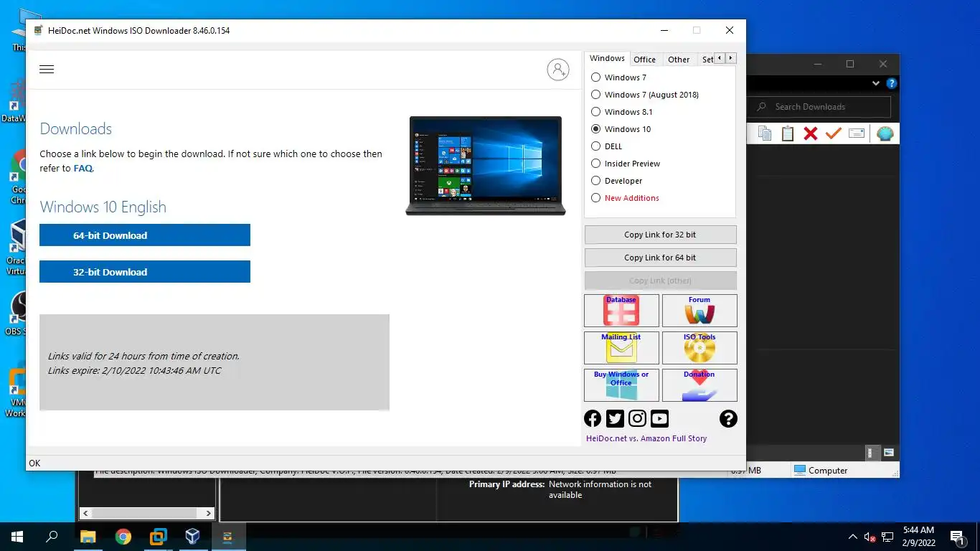Open the Database icon button
The image size is (980, 551).
[x=621, y=311]
